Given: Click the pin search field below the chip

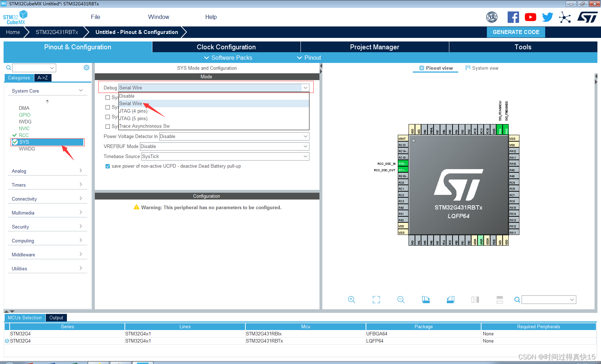Looking at the screenshot, I should (549, 300).
